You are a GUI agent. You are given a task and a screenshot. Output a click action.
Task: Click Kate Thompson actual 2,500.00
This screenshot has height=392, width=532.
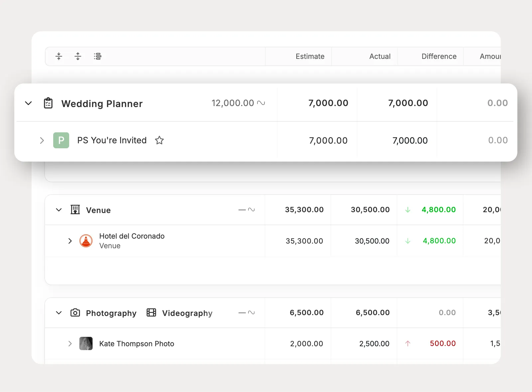(x=374, y=344)
